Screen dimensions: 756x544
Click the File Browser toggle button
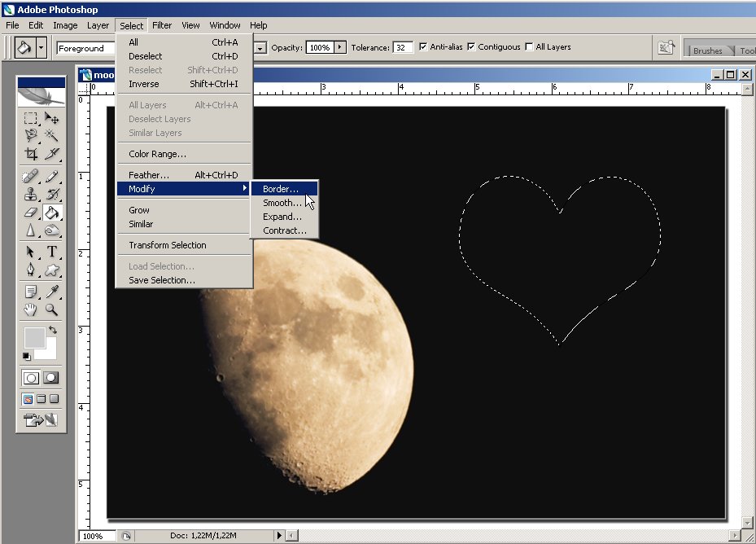click(667, 47)
